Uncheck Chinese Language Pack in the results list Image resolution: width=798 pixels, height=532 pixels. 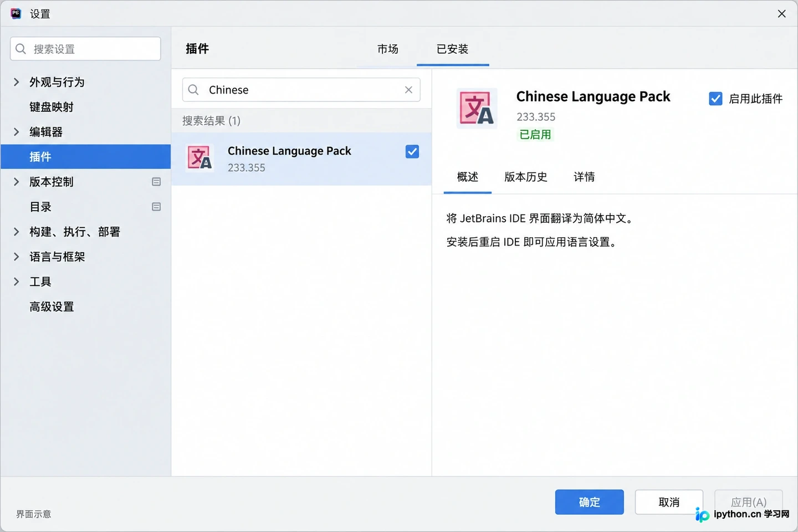[412, 151]
